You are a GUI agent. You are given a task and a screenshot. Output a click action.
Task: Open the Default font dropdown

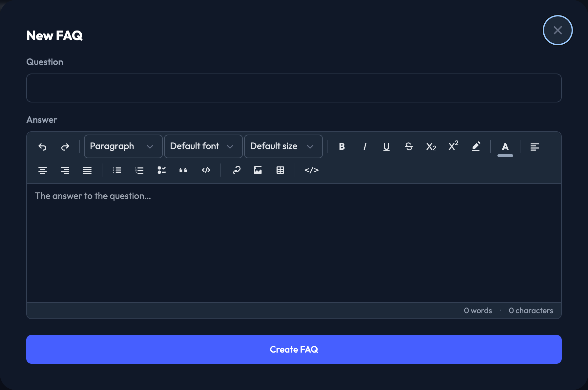pos(203,146)
